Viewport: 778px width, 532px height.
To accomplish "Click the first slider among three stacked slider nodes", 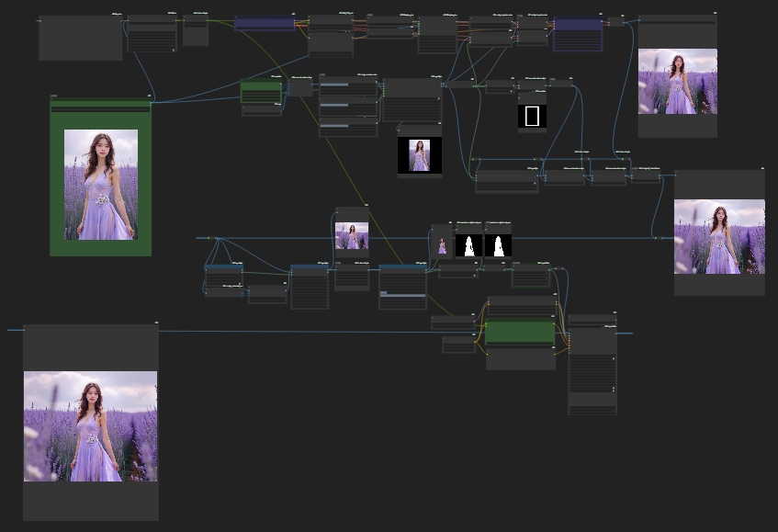I will (x=348, y=85).
